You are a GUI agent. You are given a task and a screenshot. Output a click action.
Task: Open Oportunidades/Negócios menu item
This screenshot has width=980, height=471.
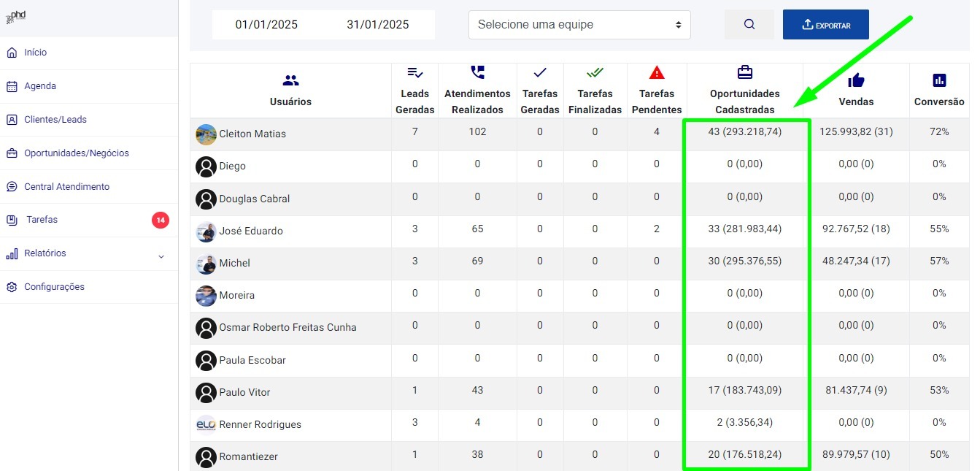(76, 153)
